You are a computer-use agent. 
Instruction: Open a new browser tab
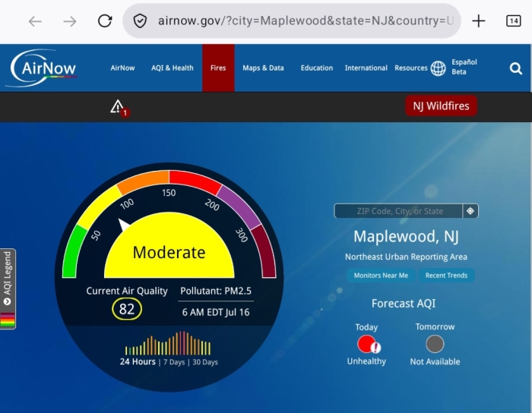coord(478,21)
